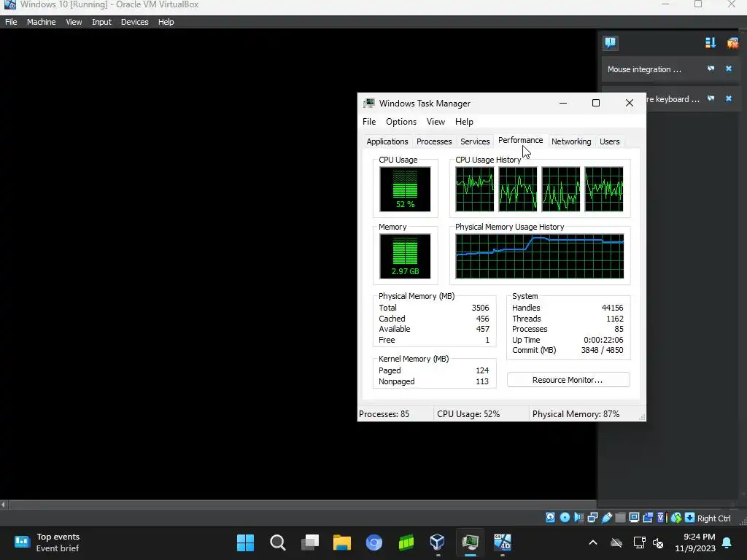The image size is (747, 560).
Task: Switch to the Processes tab
Action: coord(434,141)
